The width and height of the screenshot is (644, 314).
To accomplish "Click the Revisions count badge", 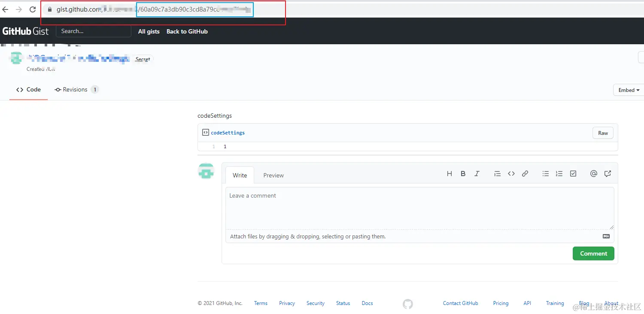I will [x=95, y=89].
